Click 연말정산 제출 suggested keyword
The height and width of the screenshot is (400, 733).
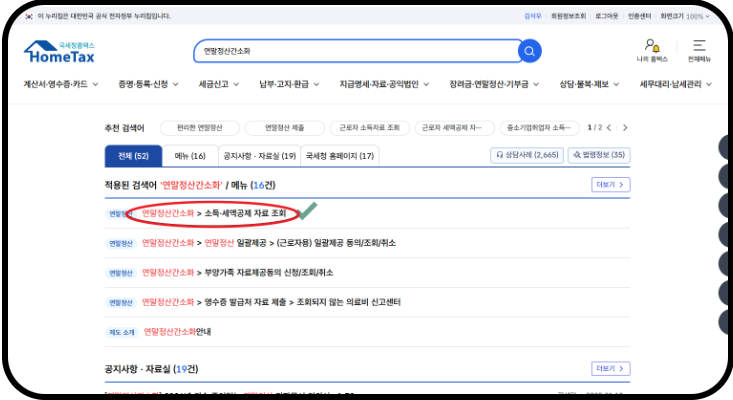tap(284, 128)
